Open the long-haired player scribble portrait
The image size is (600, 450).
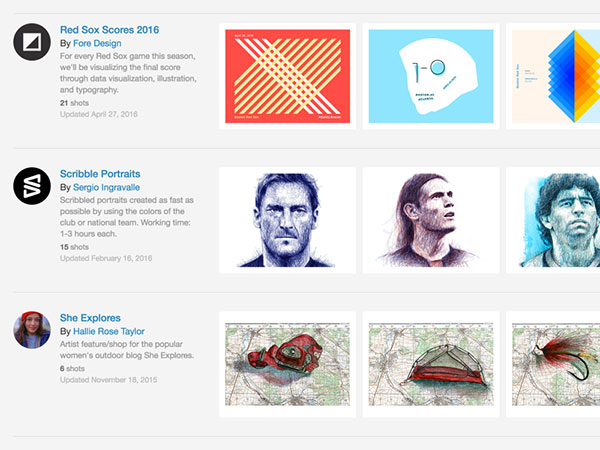[430, 219]
